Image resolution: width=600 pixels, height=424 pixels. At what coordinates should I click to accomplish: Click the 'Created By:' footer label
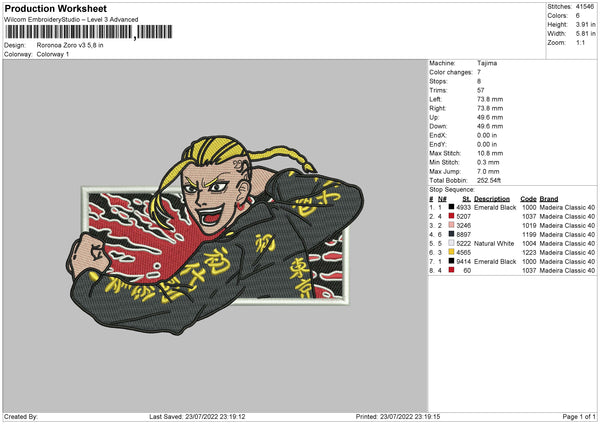[21, 416]
